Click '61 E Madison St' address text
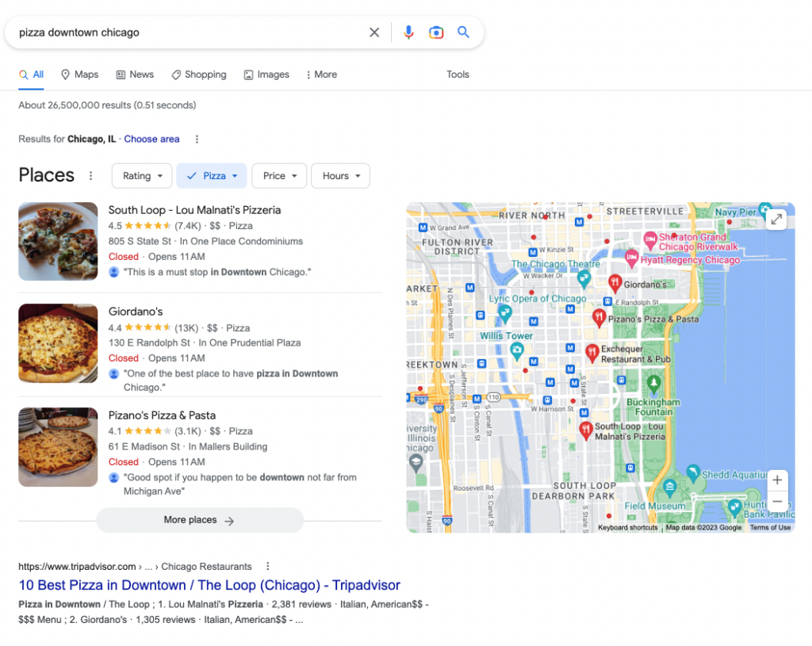 click(x=144, y=447)
